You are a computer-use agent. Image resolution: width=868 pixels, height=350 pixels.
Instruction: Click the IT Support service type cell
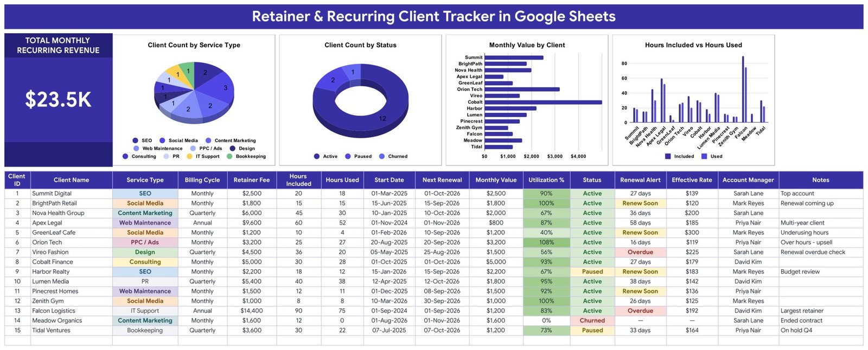(145, 311)
